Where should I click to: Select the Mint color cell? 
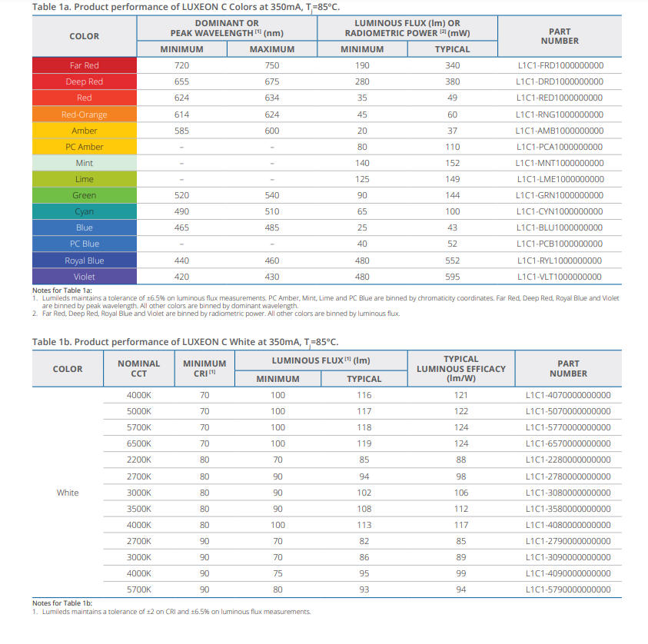(85, 163)
